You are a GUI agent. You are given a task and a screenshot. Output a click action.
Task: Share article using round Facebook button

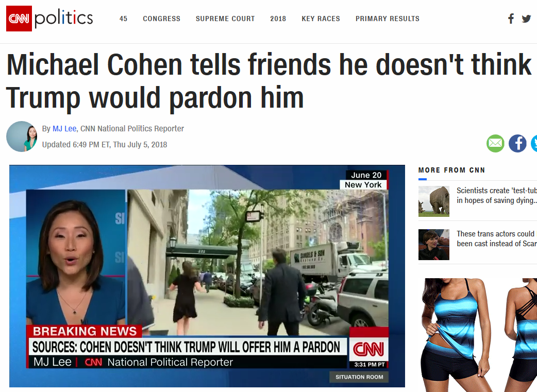[x=517, y=143]
